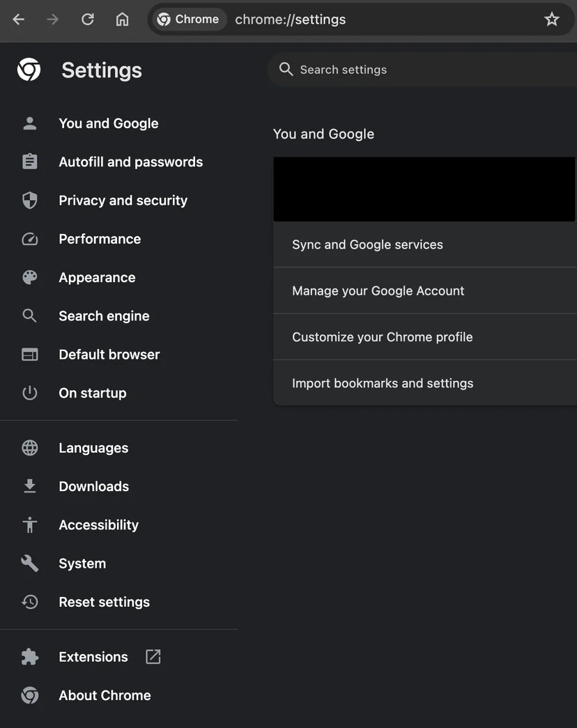Bookmark this page with the star icon
Image resolution: width=577 pixels, height=728 pixels.
pos(552,20)
